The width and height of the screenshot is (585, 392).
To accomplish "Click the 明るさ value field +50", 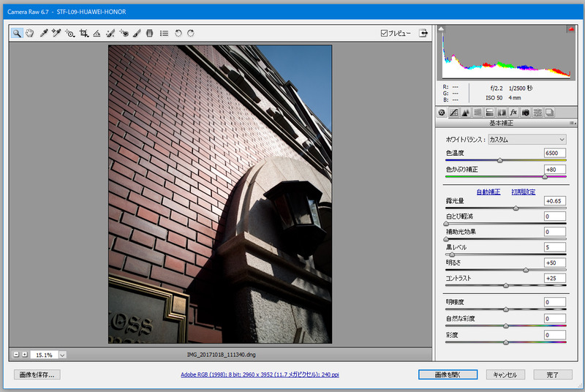I will 554,263.
